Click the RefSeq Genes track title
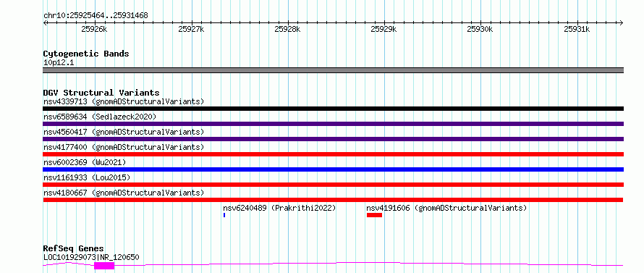Image resolution: width=644 pixels, height=273 pixels. (x=73, y=248)
